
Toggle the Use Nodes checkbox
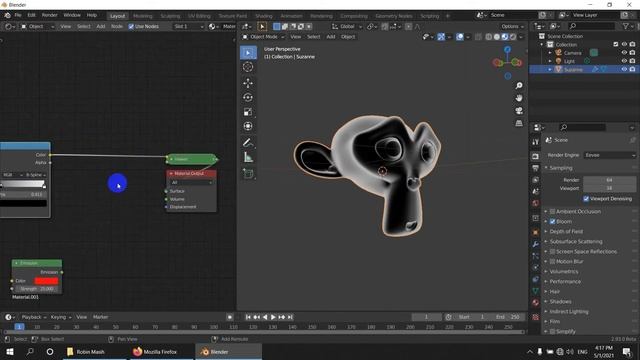pyautogui.click(x=131, y=27)
